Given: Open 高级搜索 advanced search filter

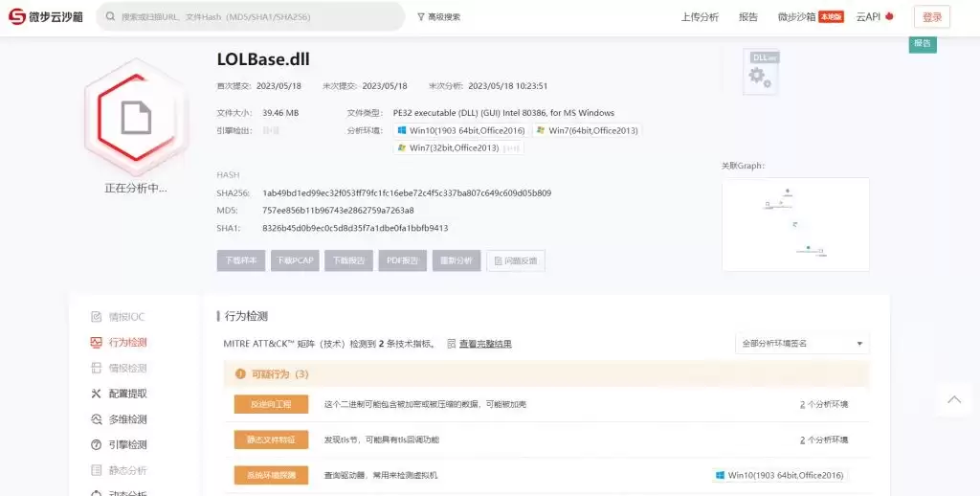Looking at the screenshot, I should coord(438,17).
